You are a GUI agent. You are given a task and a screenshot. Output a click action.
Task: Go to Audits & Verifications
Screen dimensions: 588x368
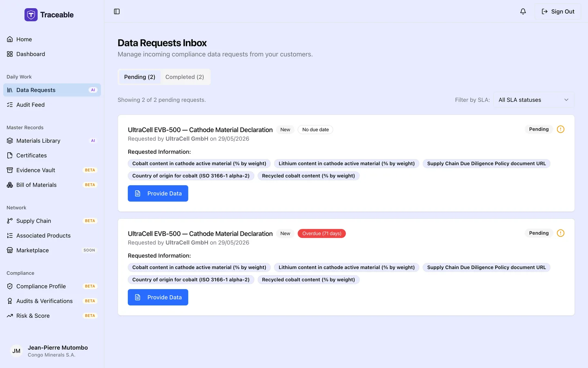click(52, 301)
